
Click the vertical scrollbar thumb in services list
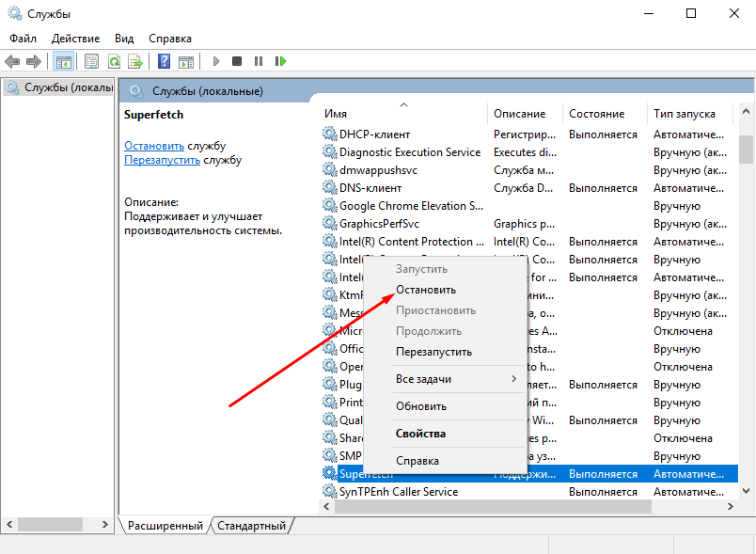(746, 149)
